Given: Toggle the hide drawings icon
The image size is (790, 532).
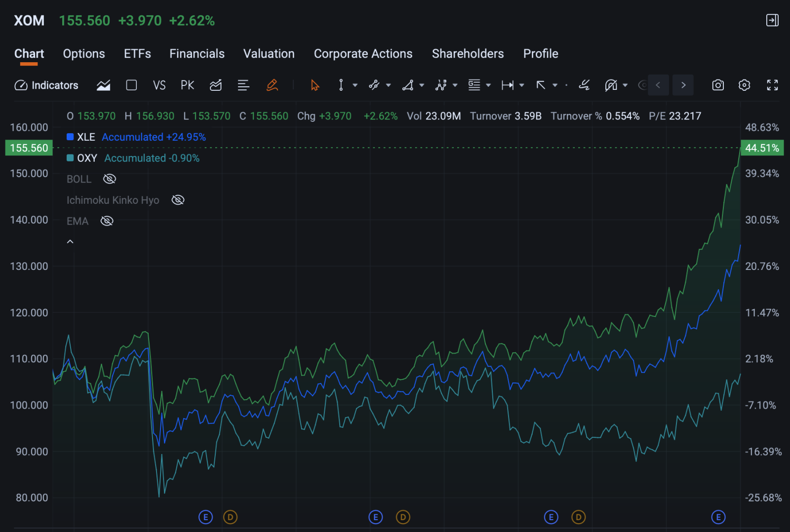Looking at the screenshot, I should point(611,85).
